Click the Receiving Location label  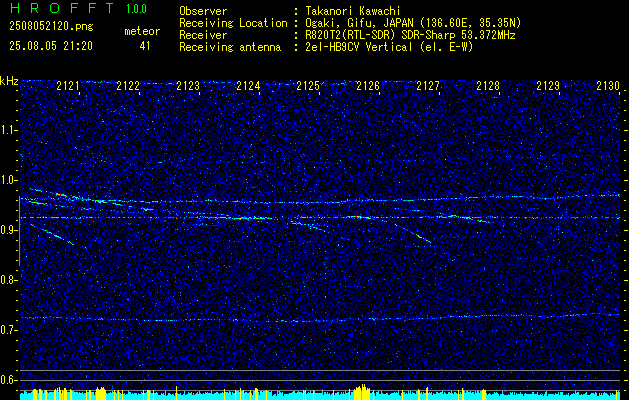[x=233, y=23]
